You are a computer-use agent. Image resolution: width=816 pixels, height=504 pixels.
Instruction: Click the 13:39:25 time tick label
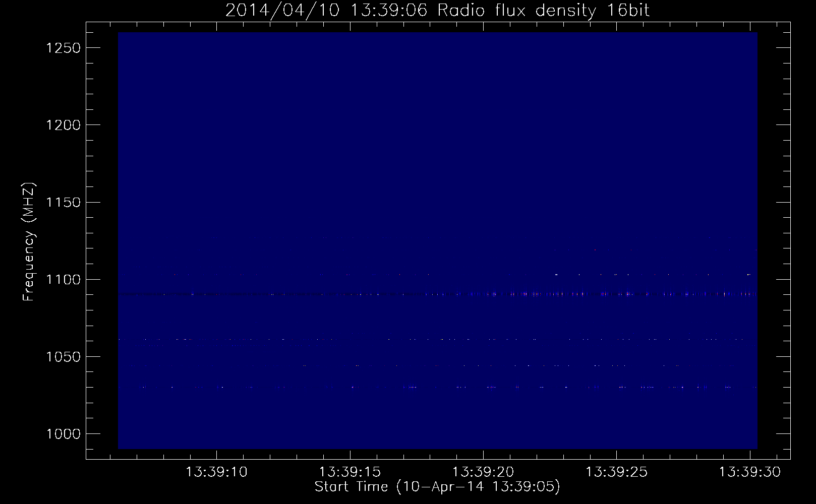[616, 472]
